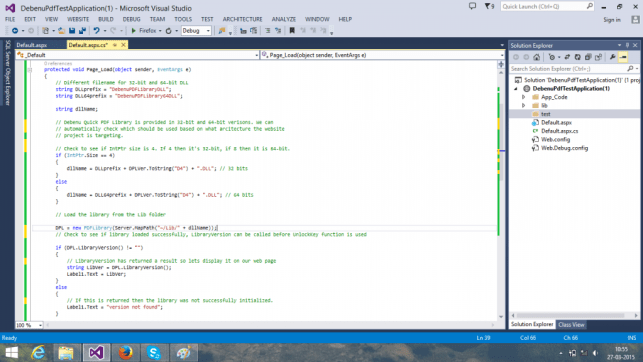Open the Page_Load member dropdown
Image resolution: width=643 pixels, height=362 pixels.
pos(382,55)
